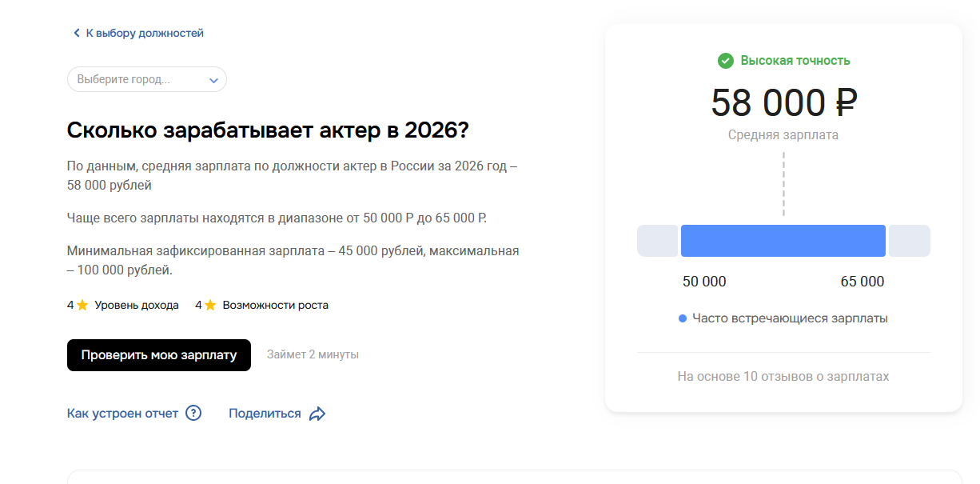Open the 'Как устроен отчет' link
The image size is (980, 484).
[x=122, y=414]
